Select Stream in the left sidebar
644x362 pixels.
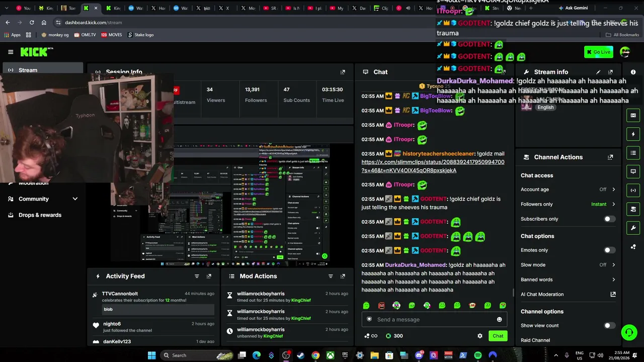click(x=43, y=70)
